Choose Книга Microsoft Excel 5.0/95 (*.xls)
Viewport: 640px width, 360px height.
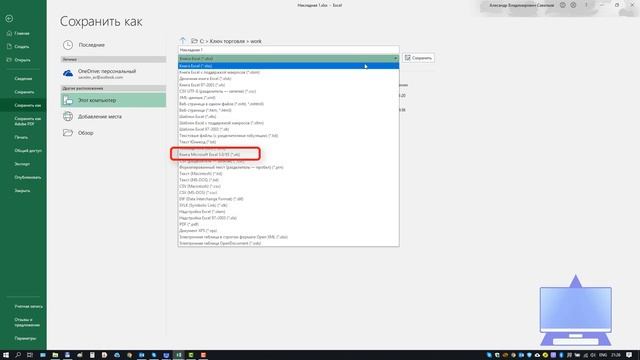click(x=289, y=154)
